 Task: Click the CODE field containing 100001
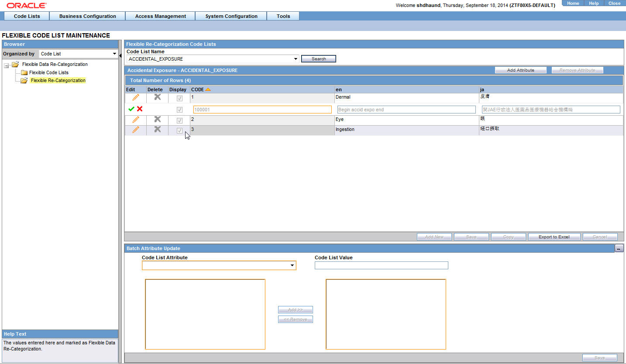[x=262, y=110]
